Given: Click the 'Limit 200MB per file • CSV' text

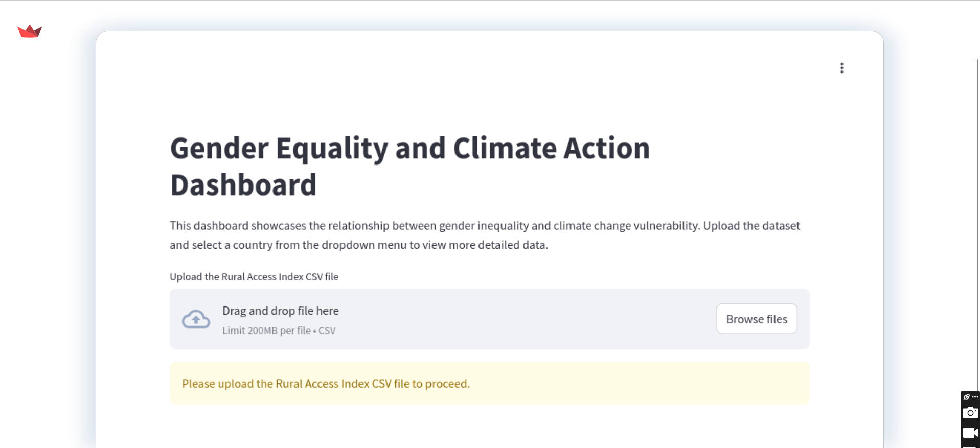Looking at the screenshot, I should click(x=279, y=331).
